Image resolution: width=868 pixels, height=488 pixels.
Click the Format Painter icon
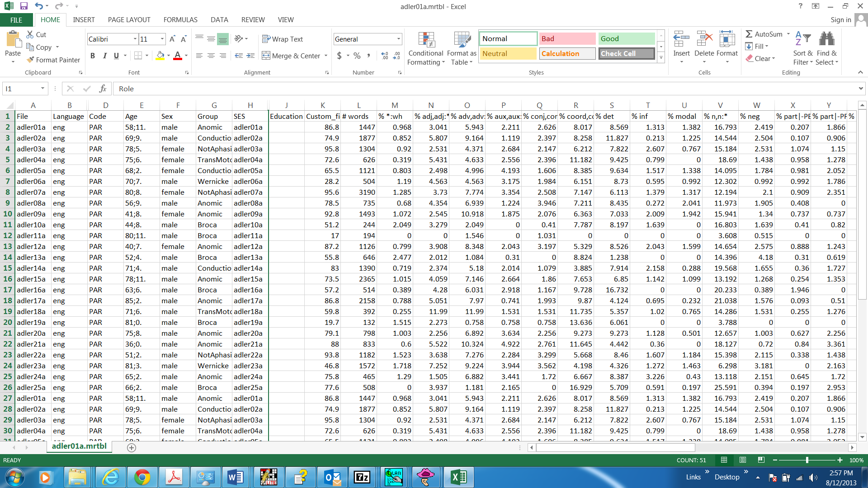(31, 60)
